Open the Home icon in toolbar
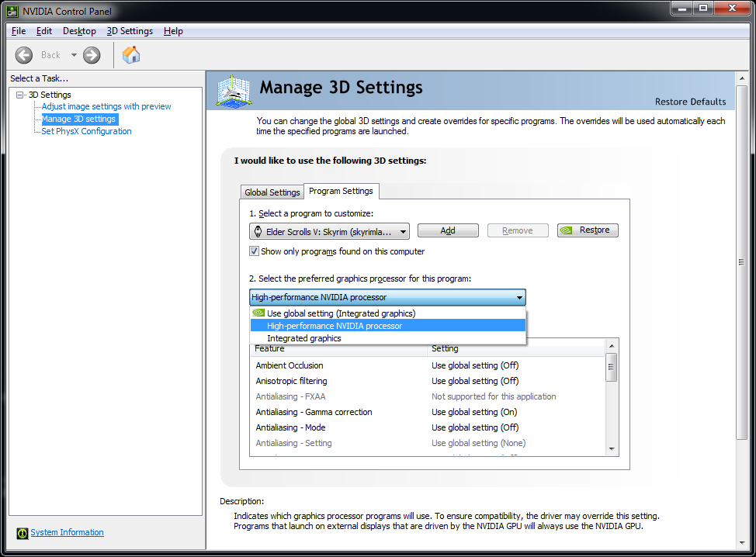This screenshot has width=756, height=557. [131, 55]
